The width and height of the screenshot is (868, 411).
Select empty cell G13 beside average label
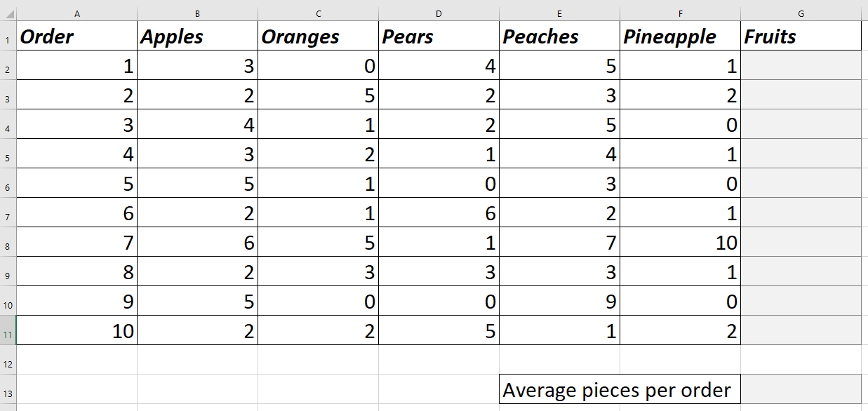point(801,389)
